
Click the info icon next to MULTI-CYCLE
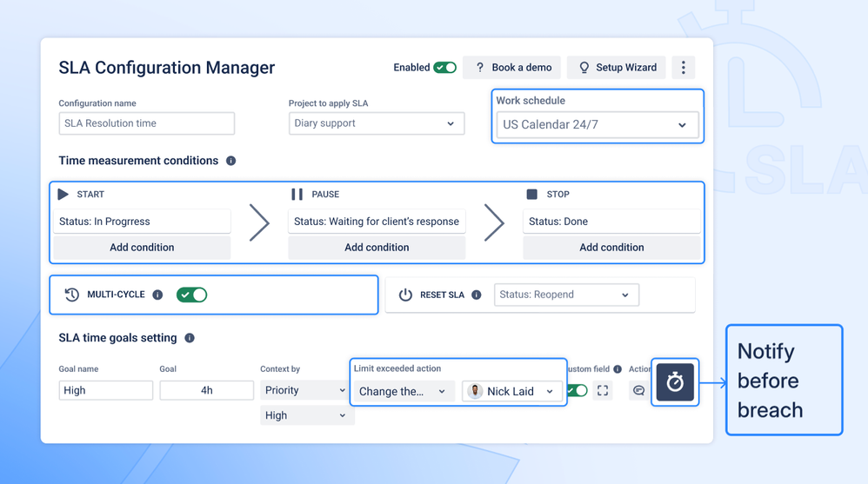point(157,295)
